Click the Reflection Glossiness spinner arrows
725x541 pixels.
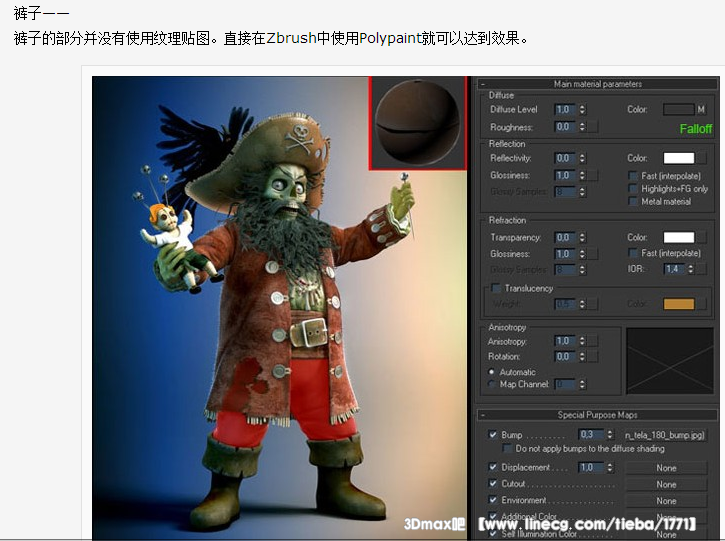click(x=582, y=175)
